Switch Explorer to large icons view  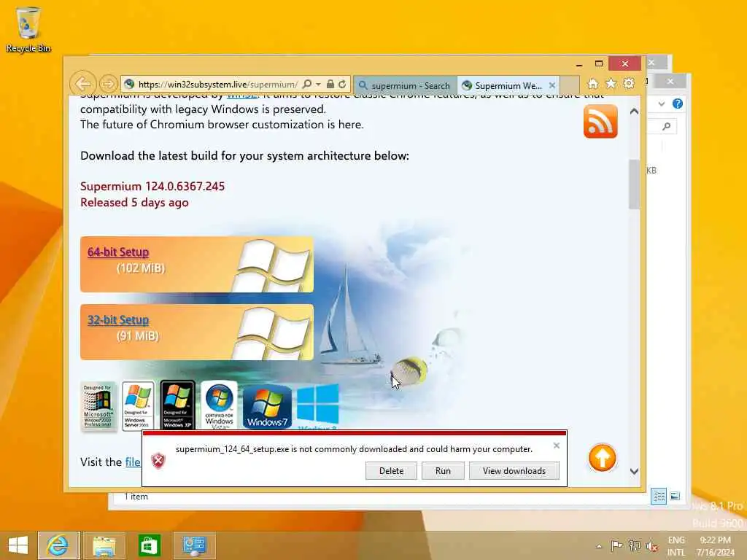click(x=675, y=496)
